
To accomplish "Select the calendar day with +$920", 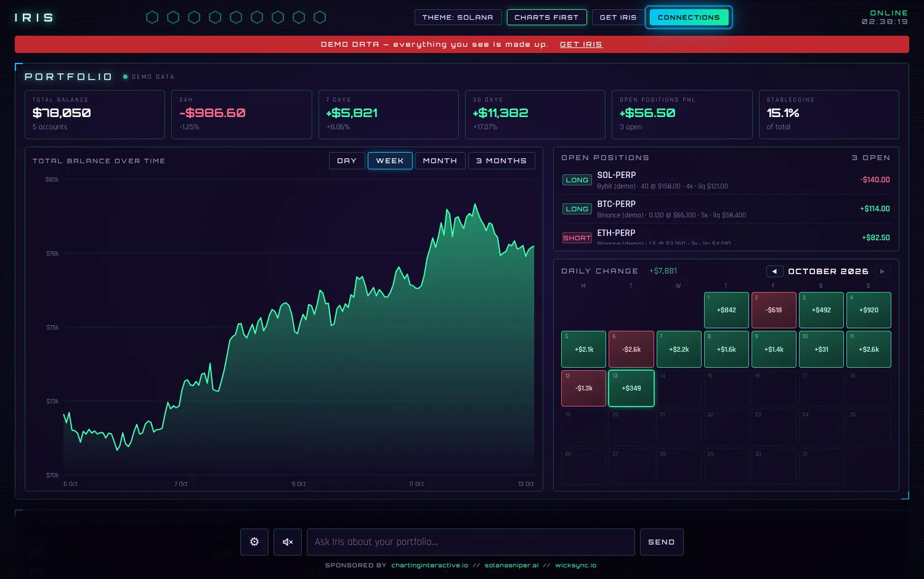I will click(869, 310).
